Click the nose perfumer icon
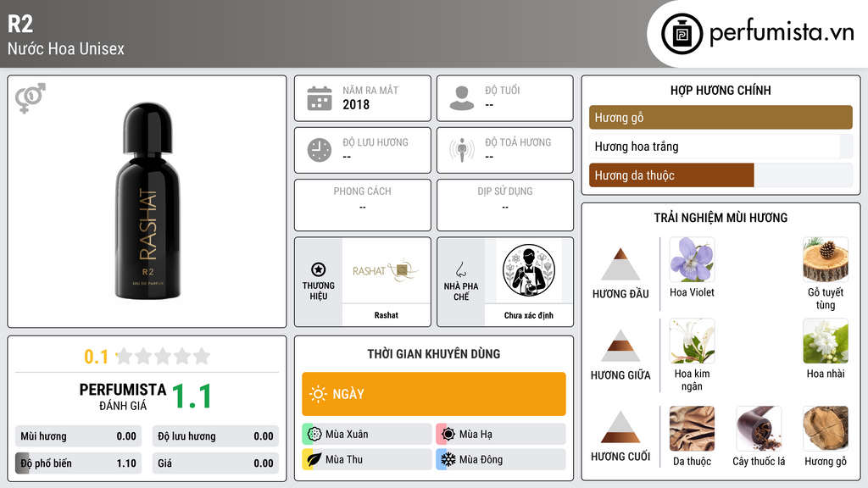 pos(460,269)
